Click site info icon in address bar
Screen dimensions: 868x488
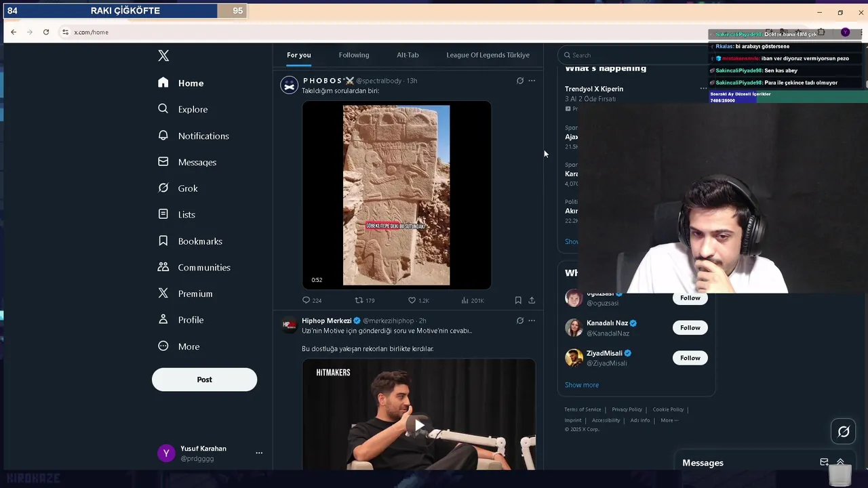coord(65,32)
